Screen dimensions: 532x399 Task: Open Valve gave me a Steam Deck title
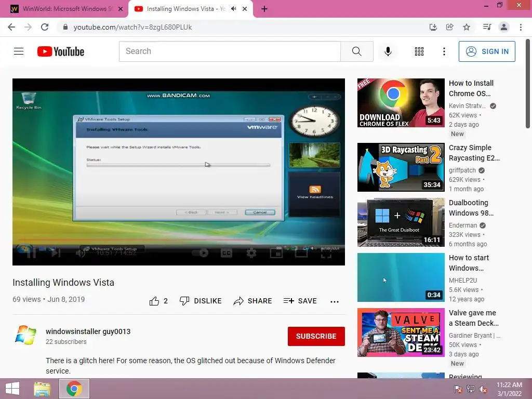click(474, 318)
